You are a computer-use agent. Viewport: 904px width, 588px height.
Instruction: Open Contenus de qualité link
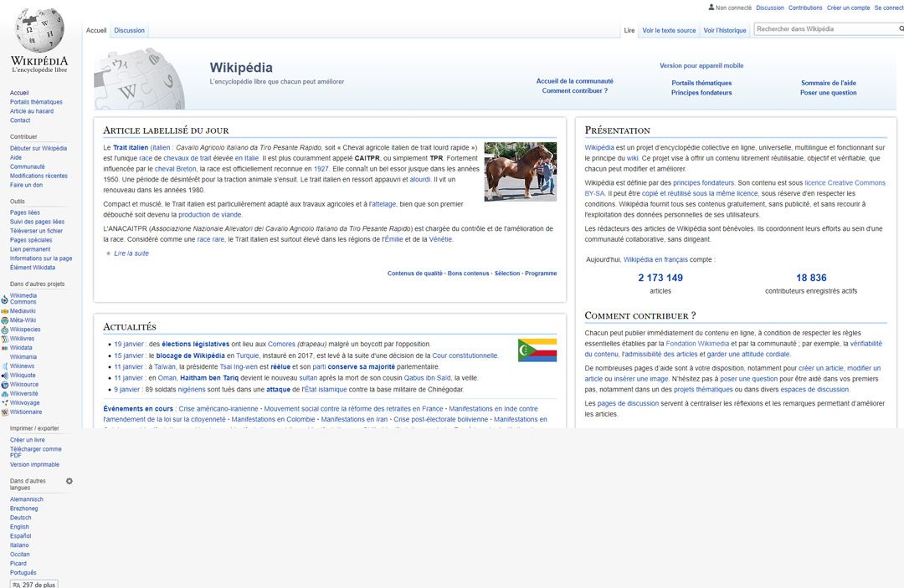[415, 274]
